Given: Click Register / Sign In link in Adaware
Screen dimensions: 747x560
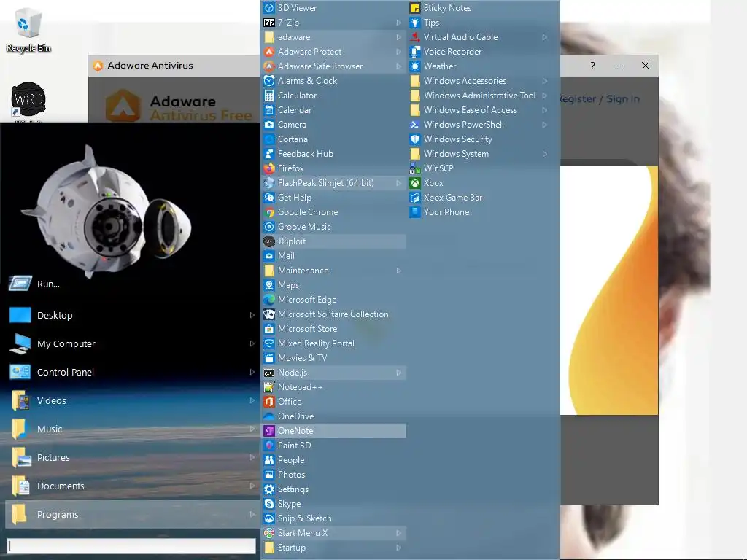Looking at the screenshot, I should tap(599, 98).
